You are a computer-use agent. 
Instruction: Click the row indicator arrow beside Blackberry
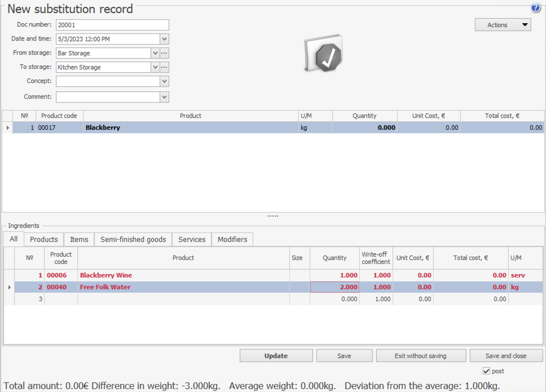tap(7, 128)
